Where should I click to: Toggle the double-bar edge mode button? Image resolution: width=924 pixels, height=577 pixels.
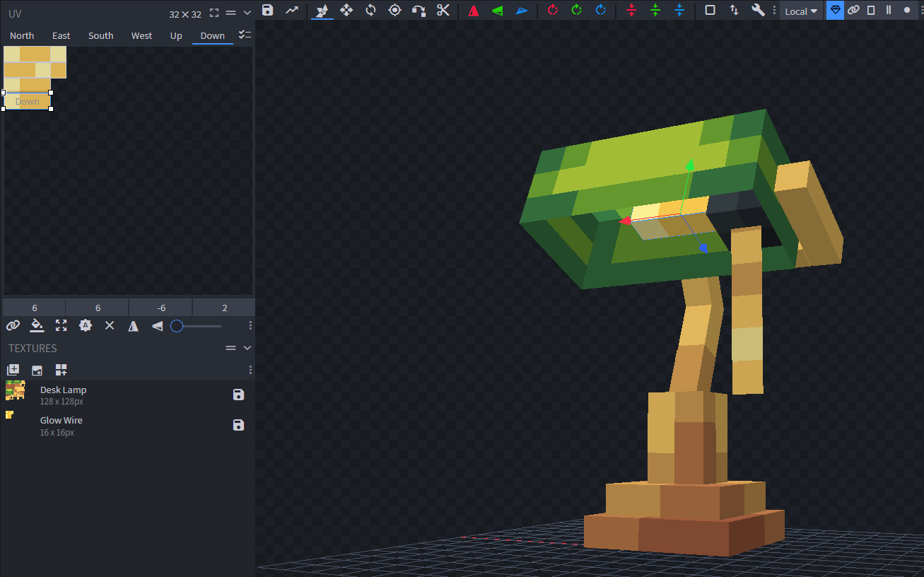pos(889,10)
